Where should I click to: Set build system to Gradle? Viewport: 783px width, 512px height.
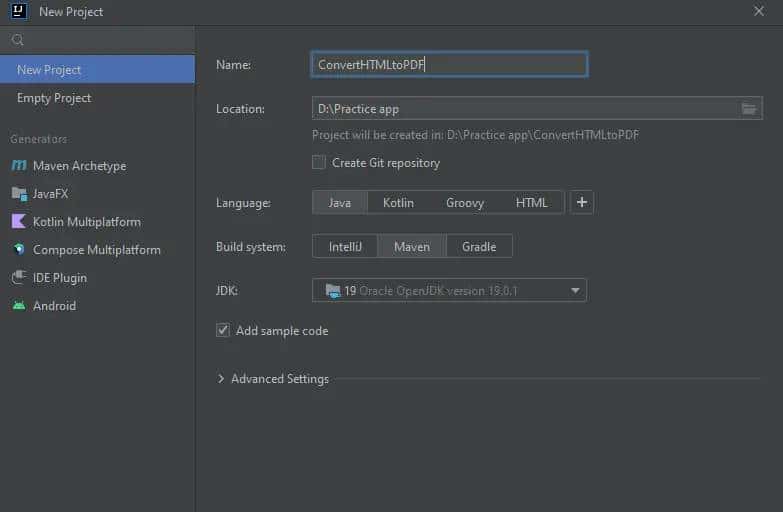coord(479,247)
